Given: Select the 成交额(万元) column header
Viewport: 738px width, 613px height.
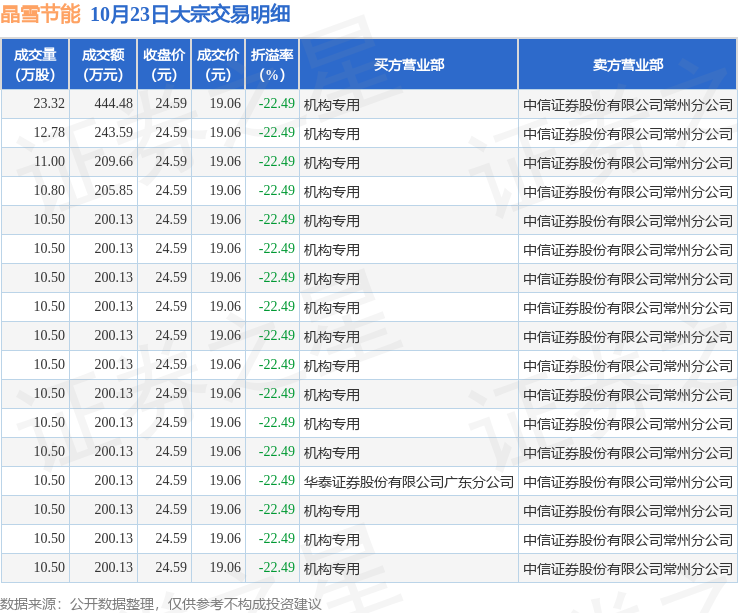Looking at the screenshot, I should pos(103,64).
